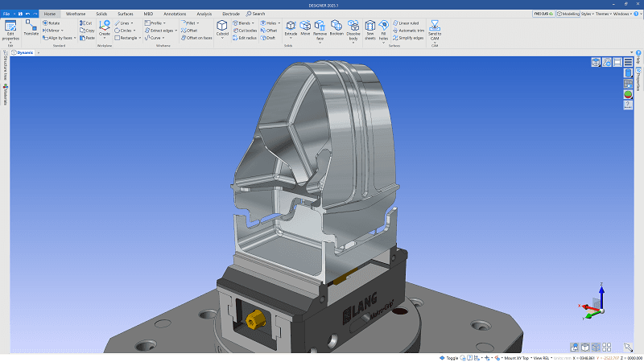Toggle the Modelling mode button
This screenshot has height=362, width=644.
tap(568, 14)
